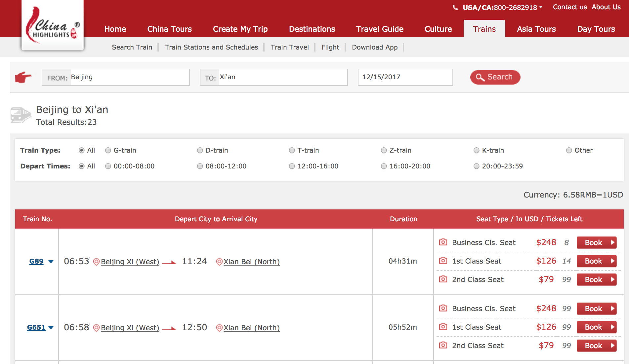Screen dimensions: 629x364
Task: Click location pin beside G89 Beijing Xi (West)
Action: point(96,262)
